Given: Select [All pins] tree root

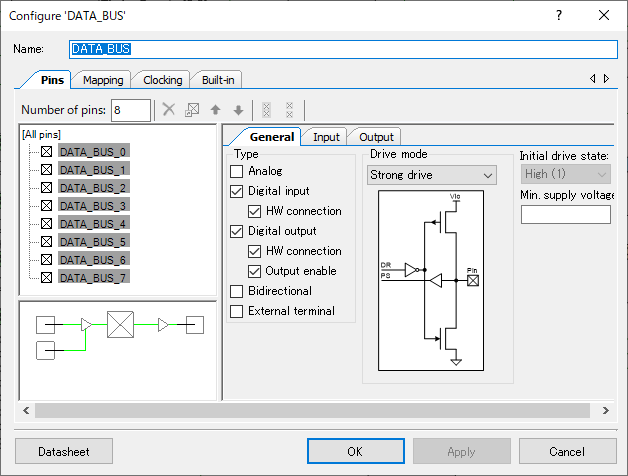Looking at the screenshot, I should tap(41, 134).
